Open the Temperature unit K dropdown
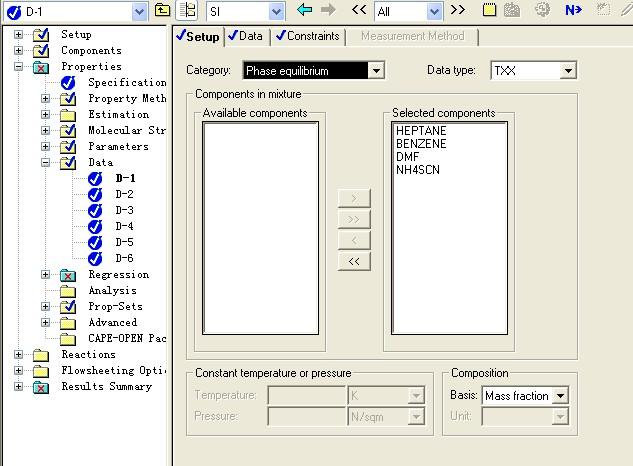Image resolution: width=633 pixels, height=466 pixels. [416, 396]
